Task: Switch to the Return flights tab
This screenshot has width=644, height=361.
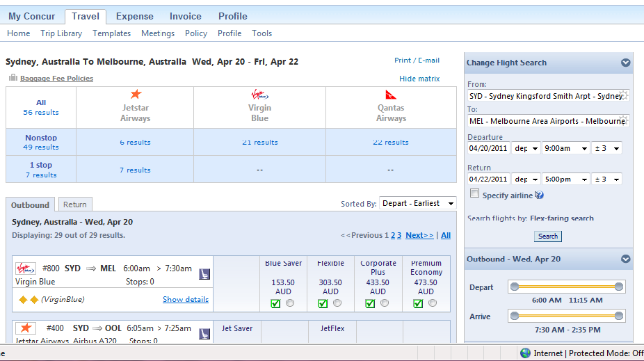Action: tap(74, 204)
